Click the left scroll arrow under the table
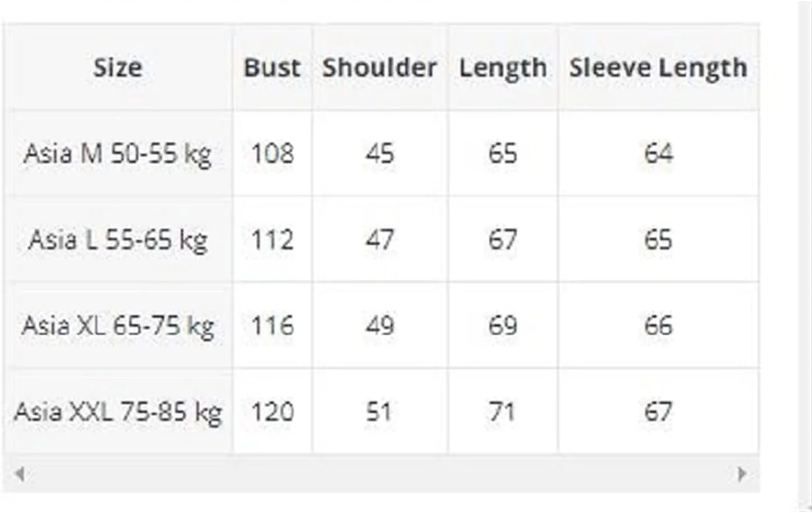The height and width of the screenshot is (513, 812). [20, 474]
